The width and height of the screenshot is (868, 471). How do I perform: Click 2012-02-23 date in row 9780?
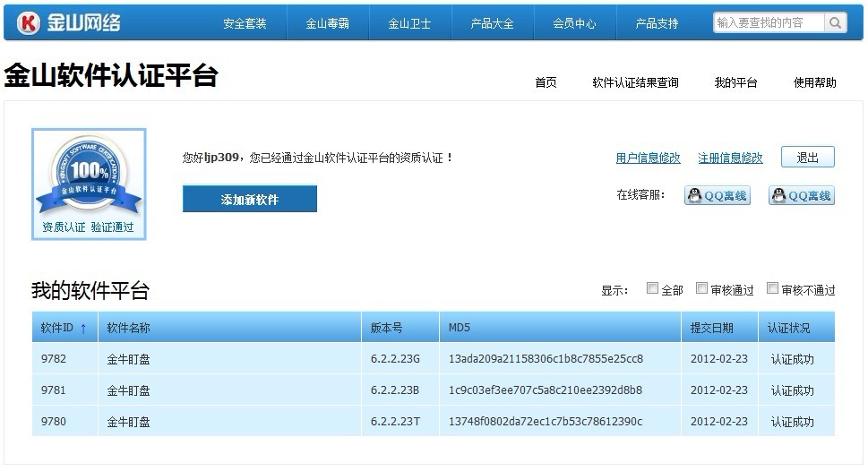(x=719, y=422)
